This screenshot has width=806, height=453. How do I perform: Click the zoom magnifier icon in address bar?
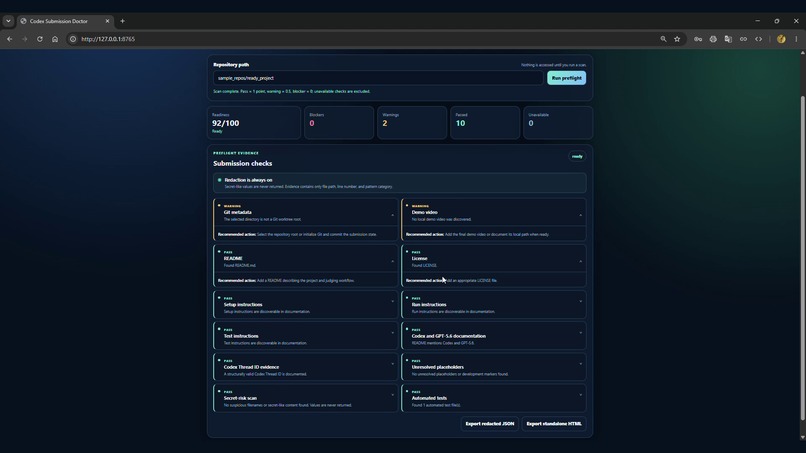(x=663, y=39)
